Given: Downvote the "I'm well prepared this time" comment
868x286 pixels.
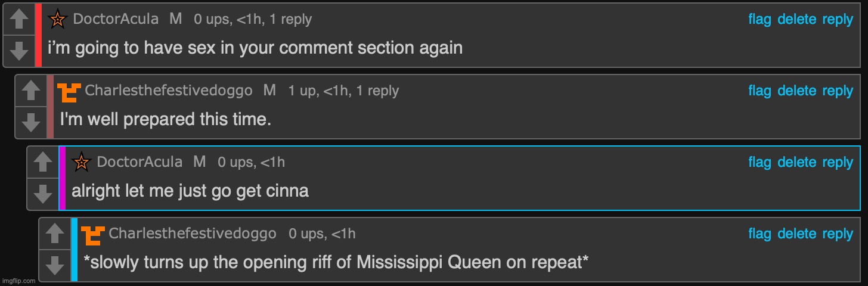Looking at the screenshot, I should (32, 122).
